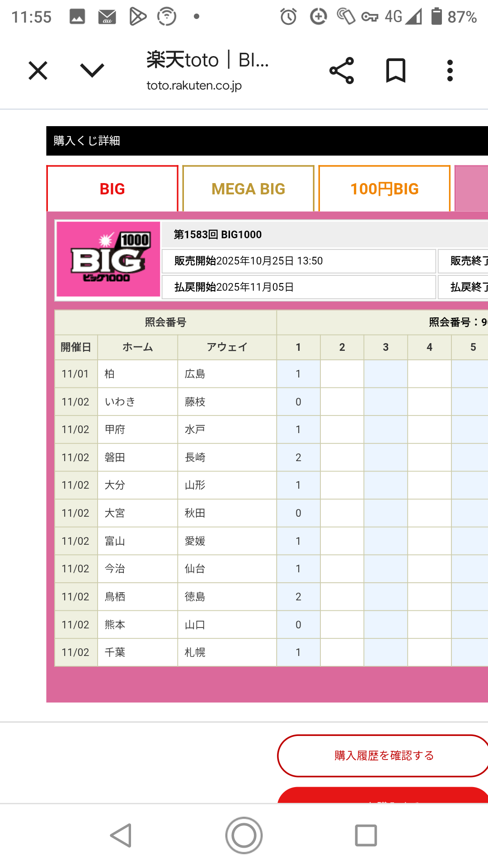This screenshot has width=488, height=868.
Task: Tap the mail notification icon
Action: tap(107, 17)
